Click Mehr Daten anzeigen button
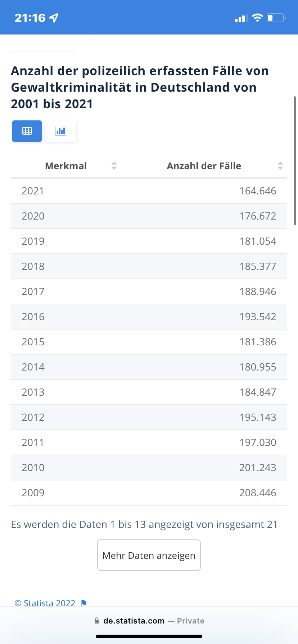This screenshot has height=644, width=298. 149,555
